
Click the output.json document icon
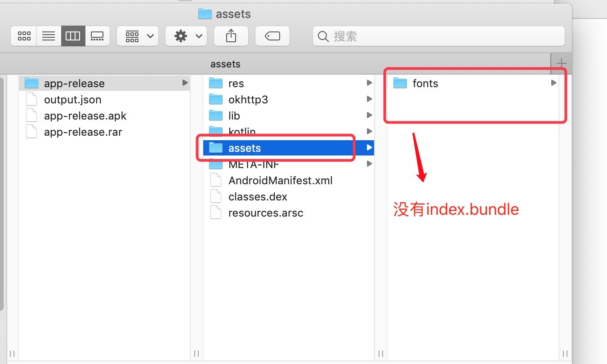point(31,99)
